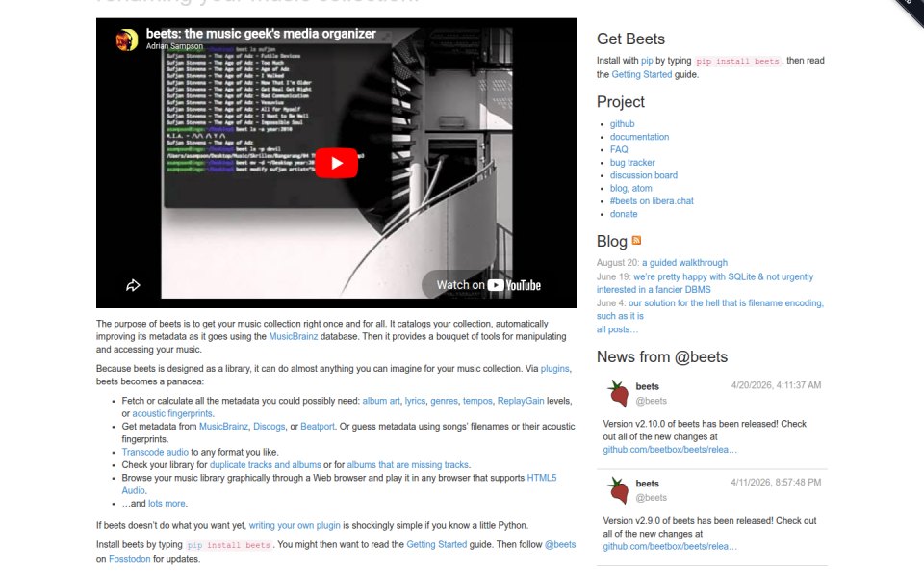View all posts… in the Blog section
Screen dimensions: 924x578
click(617, 329)
